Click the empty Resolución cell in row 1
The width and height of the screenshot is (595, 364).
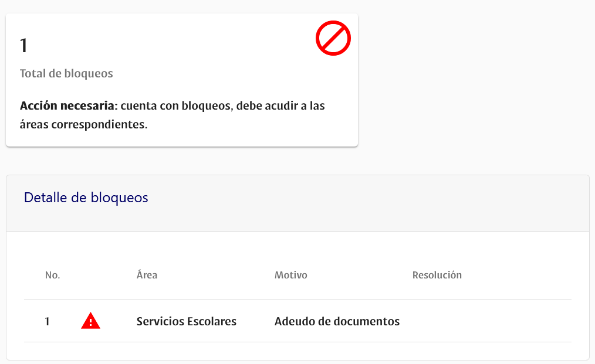point(469,321)
